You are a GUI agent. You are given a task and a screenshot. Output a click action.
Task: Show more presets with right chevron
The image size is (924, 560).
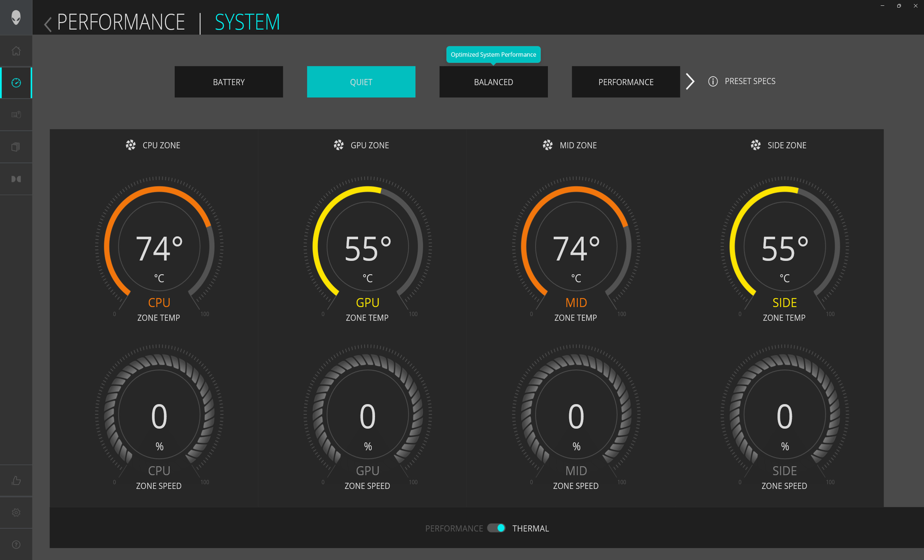click(690, 81)
